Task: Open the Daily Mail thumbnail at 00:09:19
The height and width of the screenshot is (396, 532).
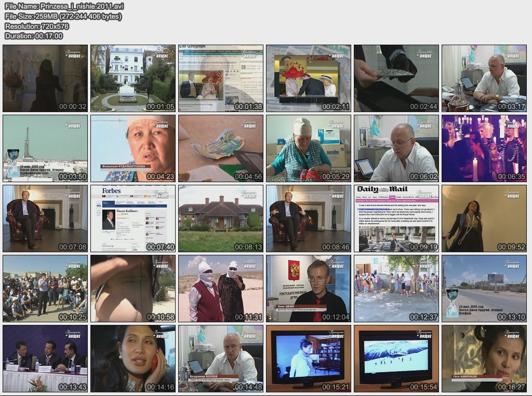Action: pyautogui.click(x=396, y=218)
